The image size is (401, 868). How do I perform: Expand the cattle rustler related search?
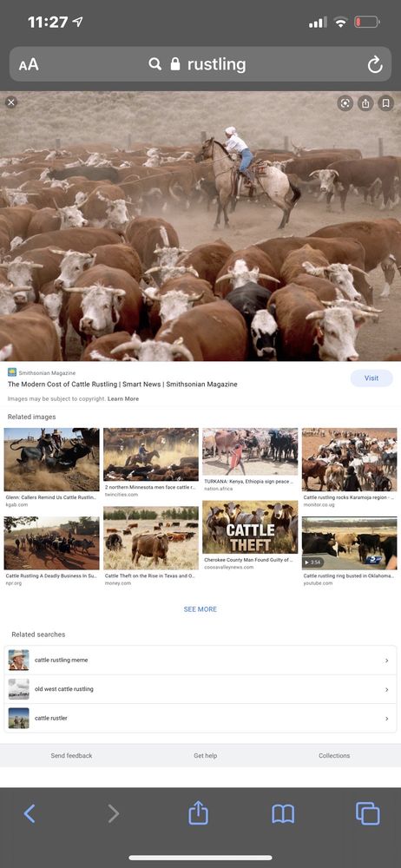point(200,718)
